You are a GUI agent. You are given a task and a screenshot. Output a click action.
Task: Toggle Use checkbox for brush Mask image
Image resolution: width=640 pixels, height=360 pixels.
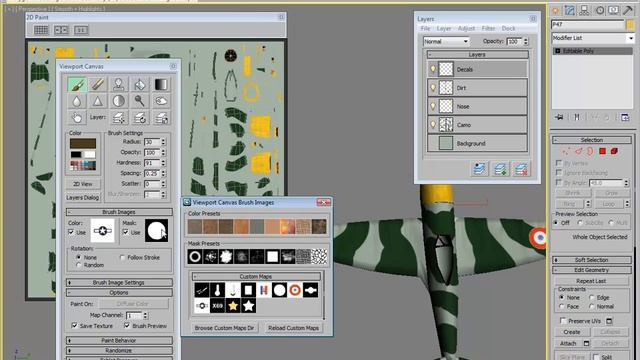click(126, 232)
